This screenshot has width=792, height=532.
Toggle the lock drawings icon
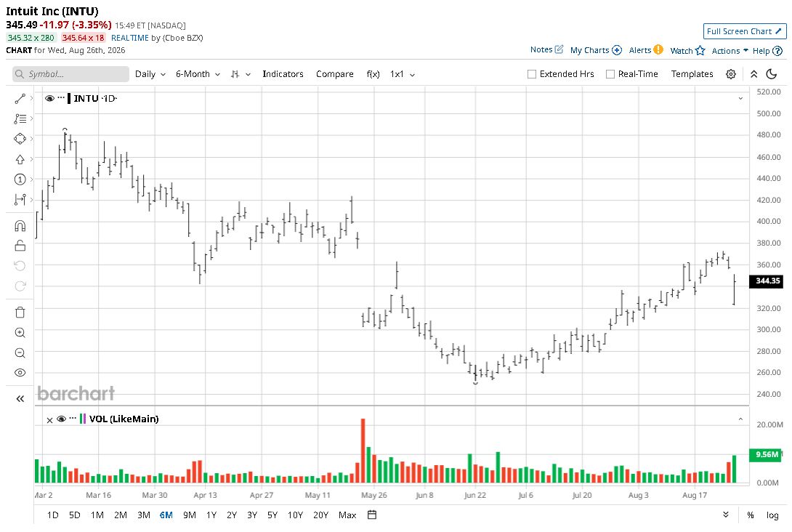click(20, 246)
